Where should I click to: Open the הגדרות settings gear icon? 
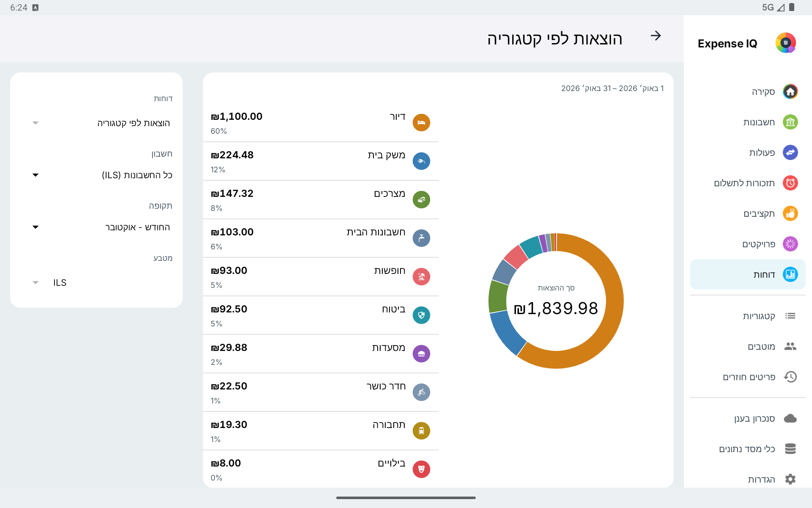point(790,479)
